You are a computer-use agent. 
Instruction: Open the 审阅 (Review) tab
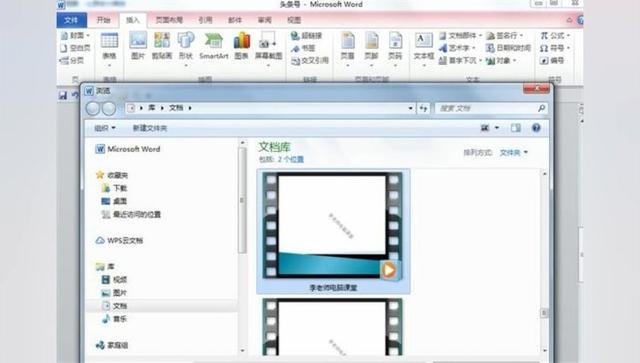[264, 20]
